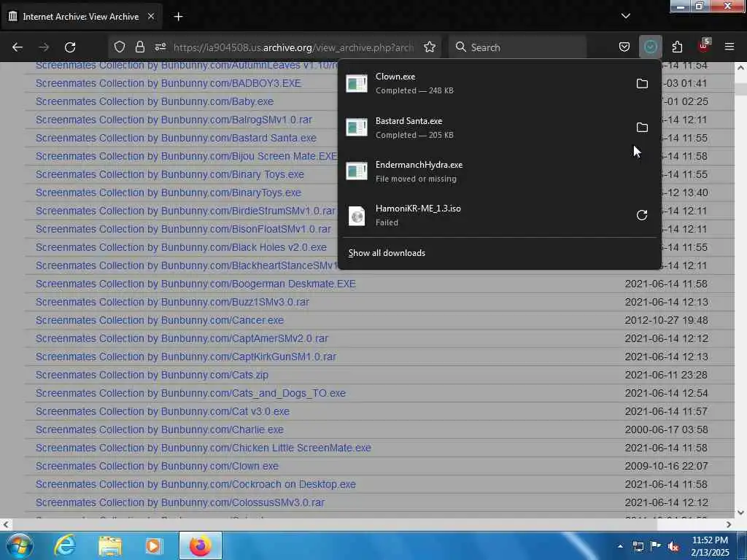Open the Cats.zip link

point(152,375)
